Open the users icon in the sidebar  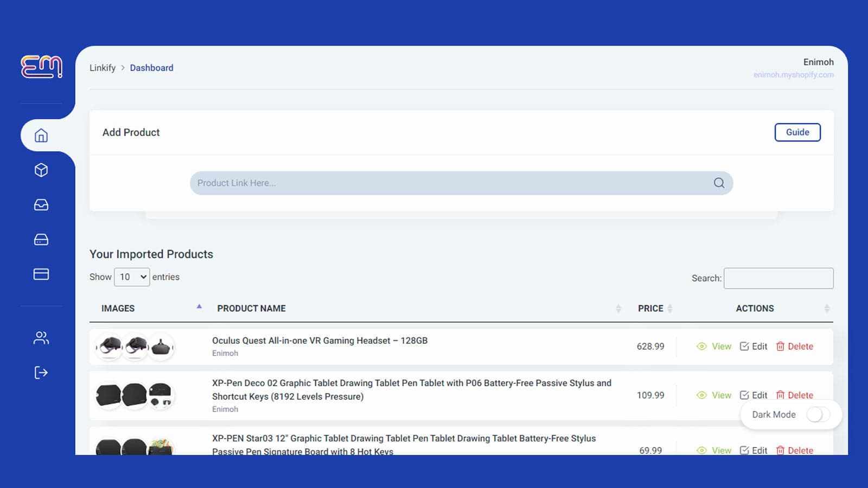[x=42, y=338]
